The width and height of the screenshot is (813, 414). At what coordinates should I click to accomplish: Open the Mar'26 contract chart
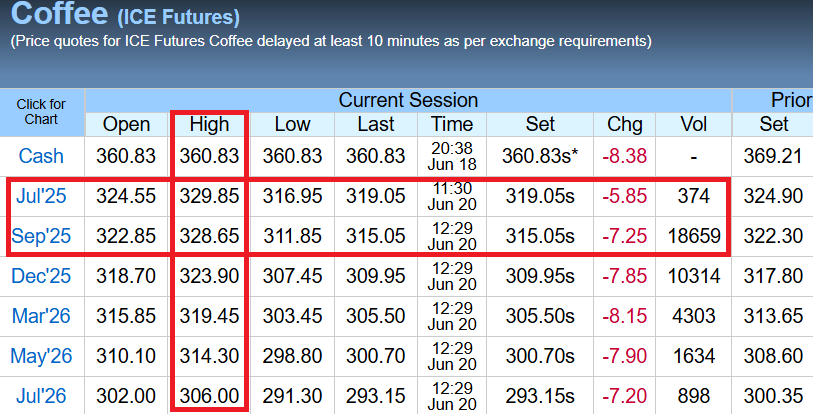tap(41, 316)
